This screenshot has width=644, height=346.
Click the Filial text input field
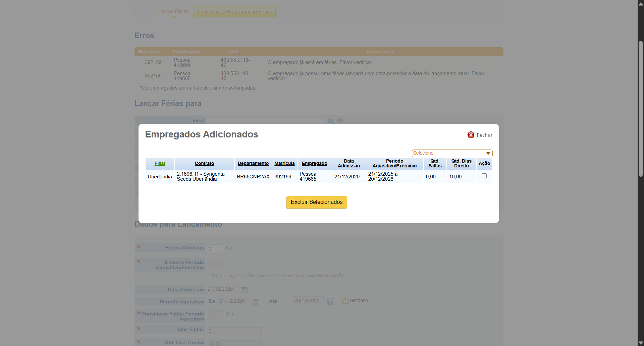point(266,121)
